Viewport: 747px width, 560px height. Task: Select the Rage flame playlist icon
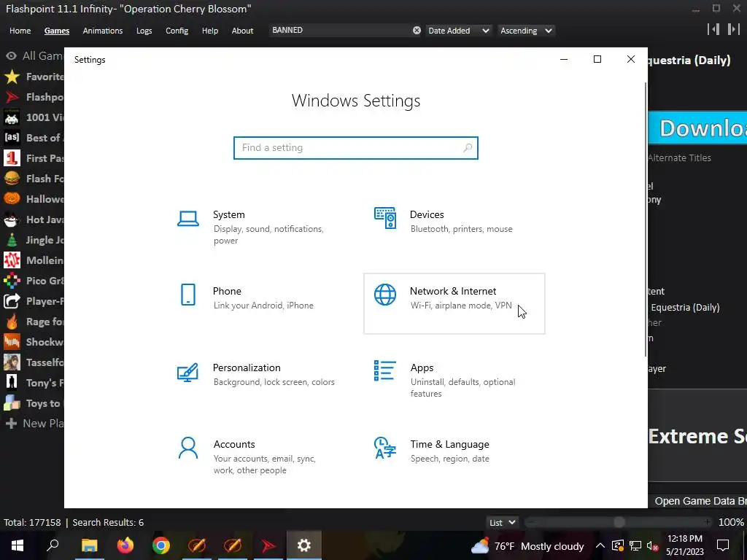[x=12, y=322]
